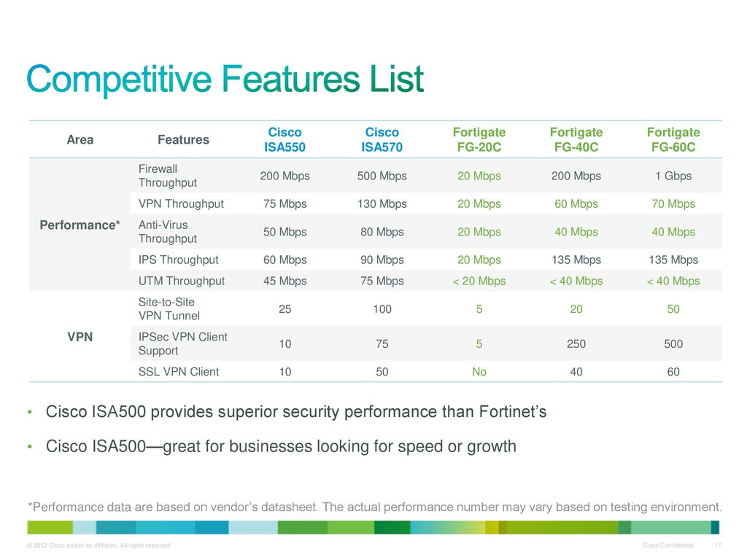Image resolution: width=747 pixels, height=560 pixels.
Task: Click the 'IPS Throughput' feature label
Action: 178,260
